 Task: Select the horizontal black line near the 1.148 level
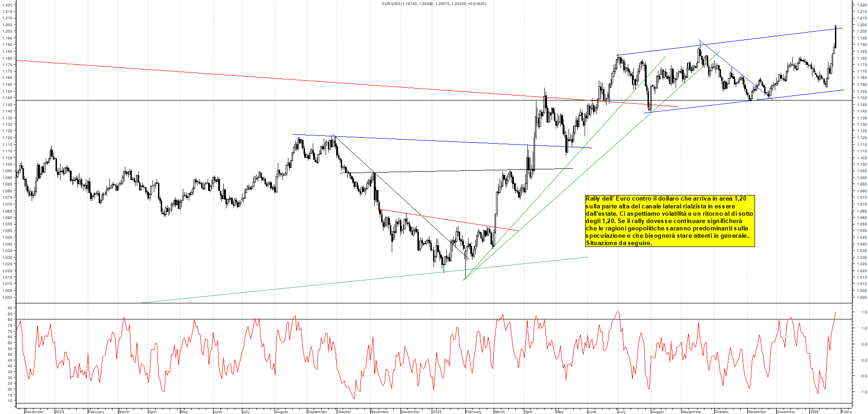(x=276, y=100)
